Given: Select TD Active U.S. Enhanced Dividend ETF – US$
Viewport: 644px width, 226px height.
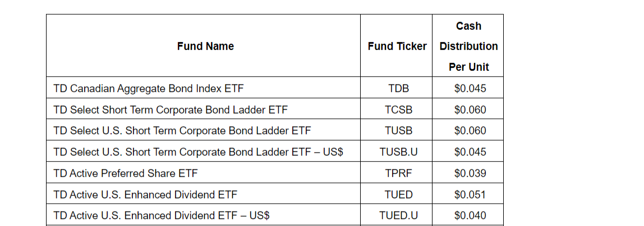Looking at the screenshot, I should tap(162, 215).
